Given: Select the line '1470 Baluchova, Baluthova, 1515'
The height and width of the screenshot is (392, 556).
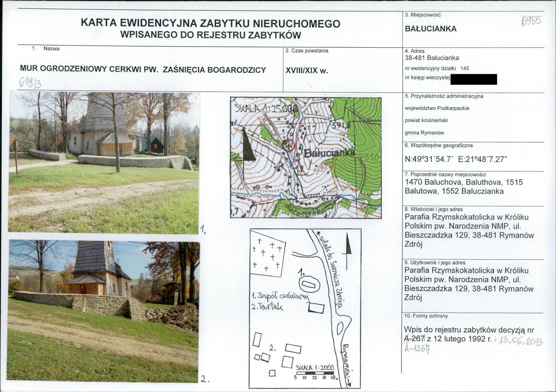Looking at the screenshot, I should 464,182.
